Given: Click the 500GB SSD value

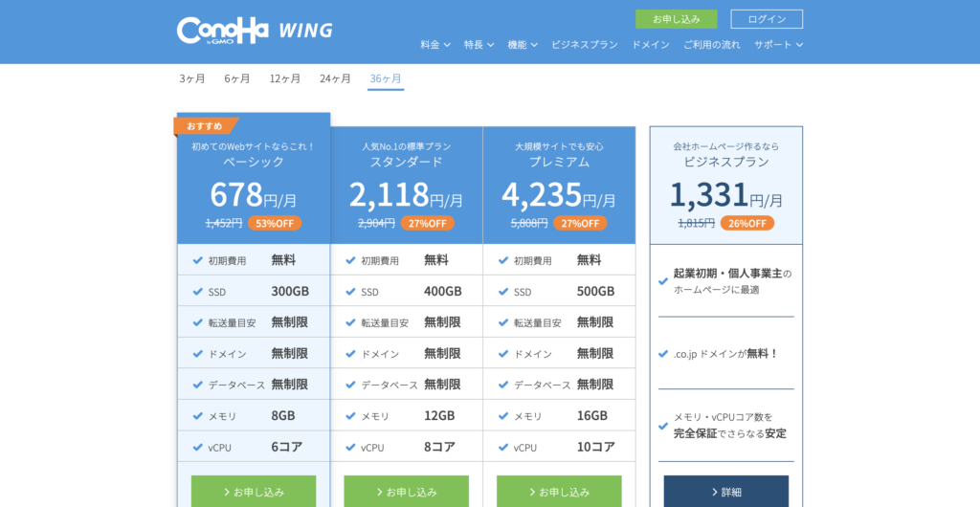Looking at the screenshot, I should click(x=595, y=292).
